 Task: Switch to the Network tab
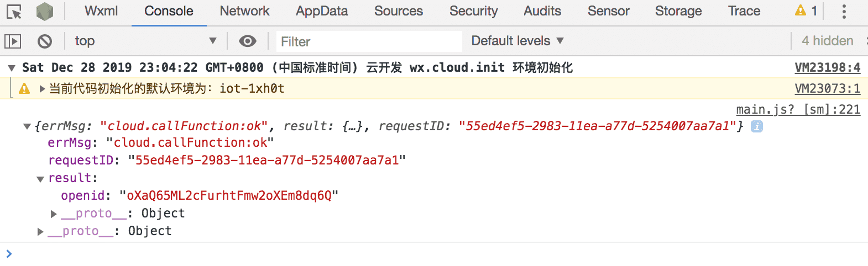coord(244,11)
